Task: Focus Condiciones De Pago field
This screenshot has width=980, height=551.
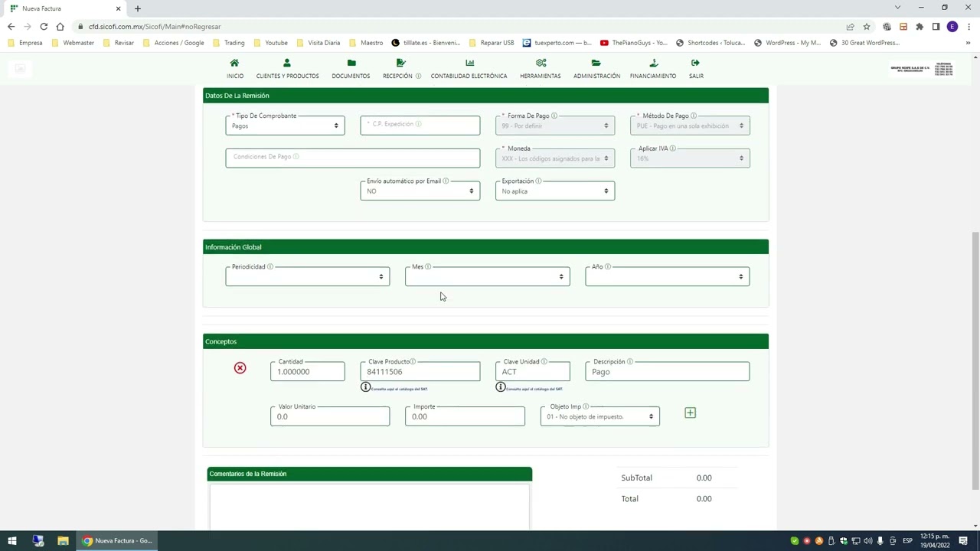Action: 352,158
